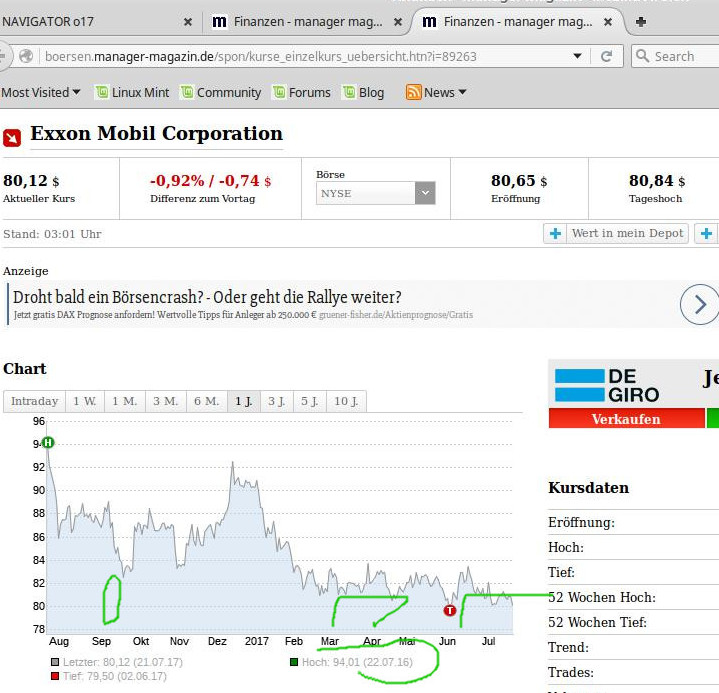Click the 80,12 $ Aktueller Kurs value
The width and height of the screenshot is (719, 693).
31,181
